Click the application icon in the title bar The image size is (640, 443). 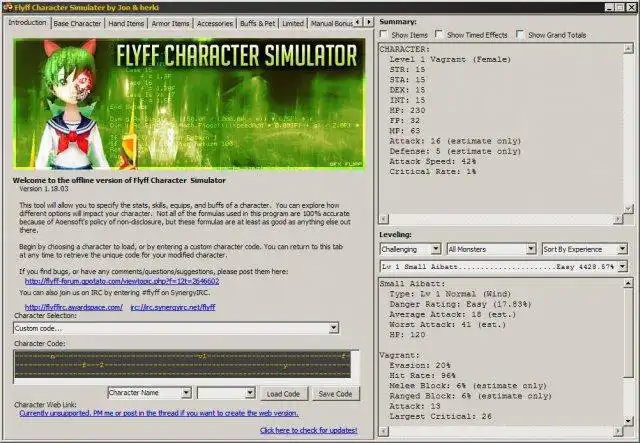click(7, 7)
